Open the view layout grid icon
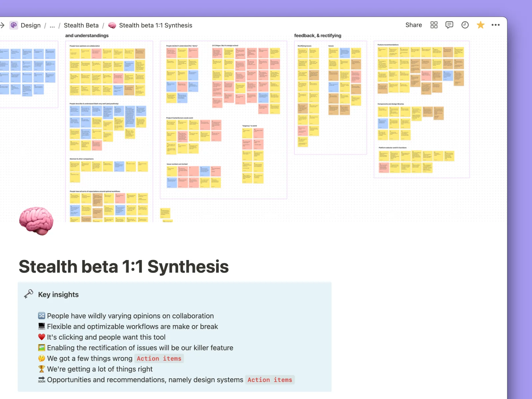532x399 pixels. [x=434, y=25]
